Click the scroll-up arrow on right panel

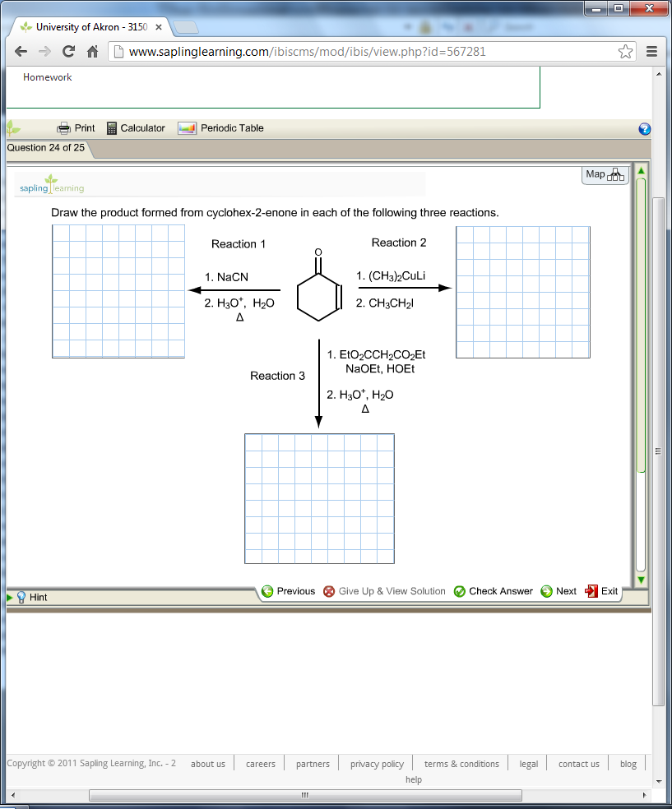tap(641, 170)
